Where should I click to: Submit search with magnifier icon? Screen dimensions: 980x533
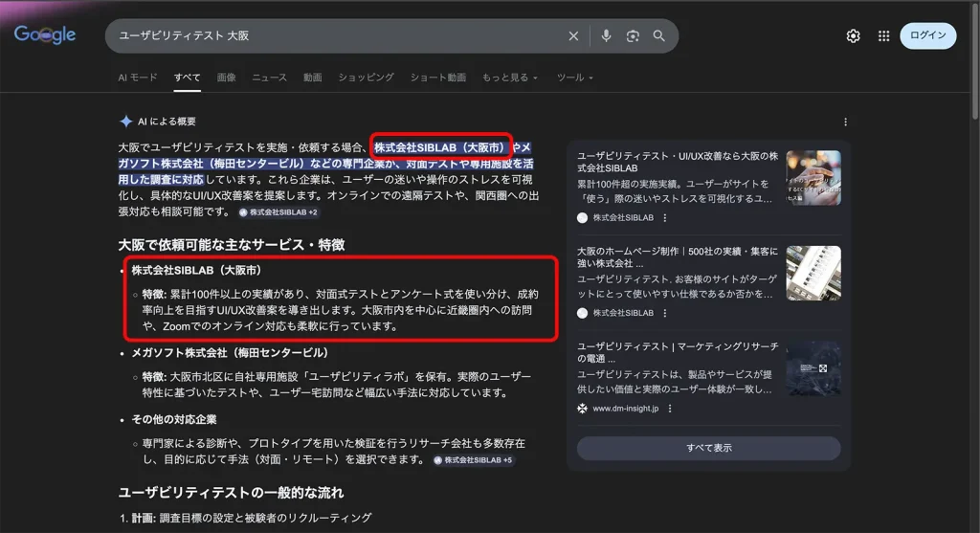point(658,36)
